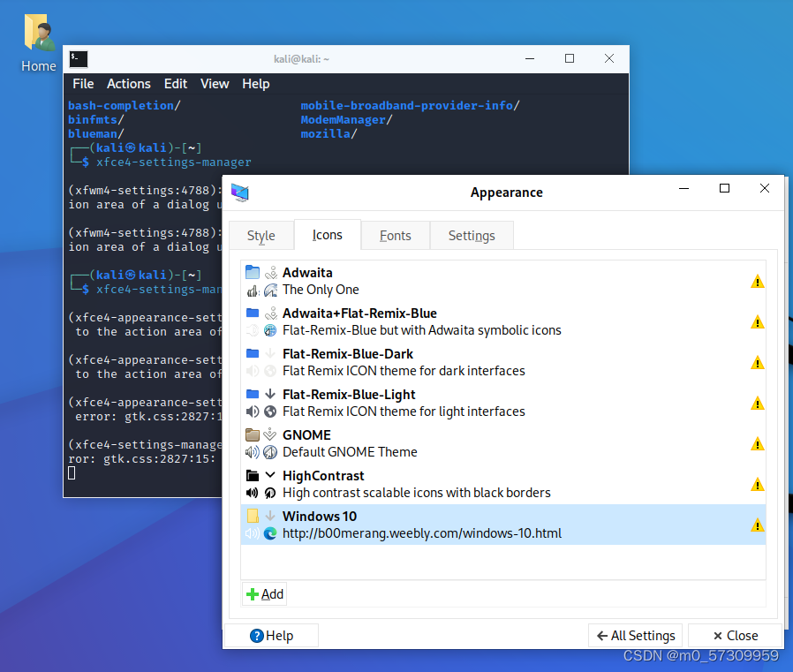Click the Windows 10 yellow folder preview icon
Image resolution: width=793 pixels, height=672 pixels.
[x=253, y=516]
